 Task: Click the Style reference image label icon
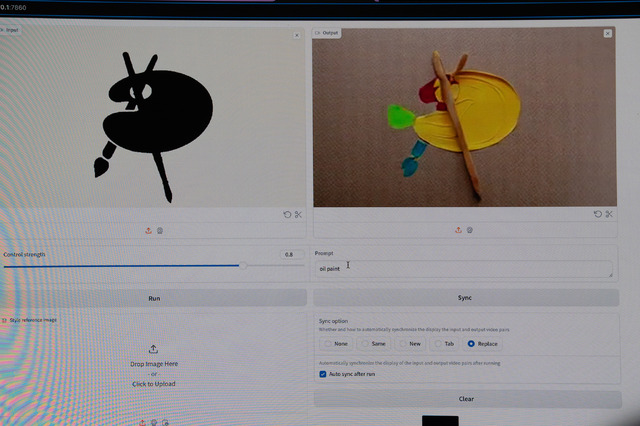click(x=4, y=320)
